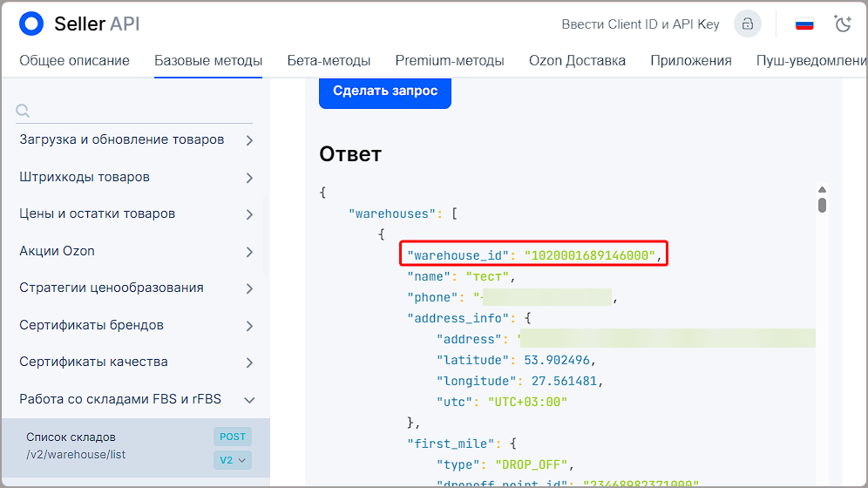The height and width of the screenshot is (488, 868).
Task: Click Ввести Client ID и API Key link
Action: coord(641,24)
